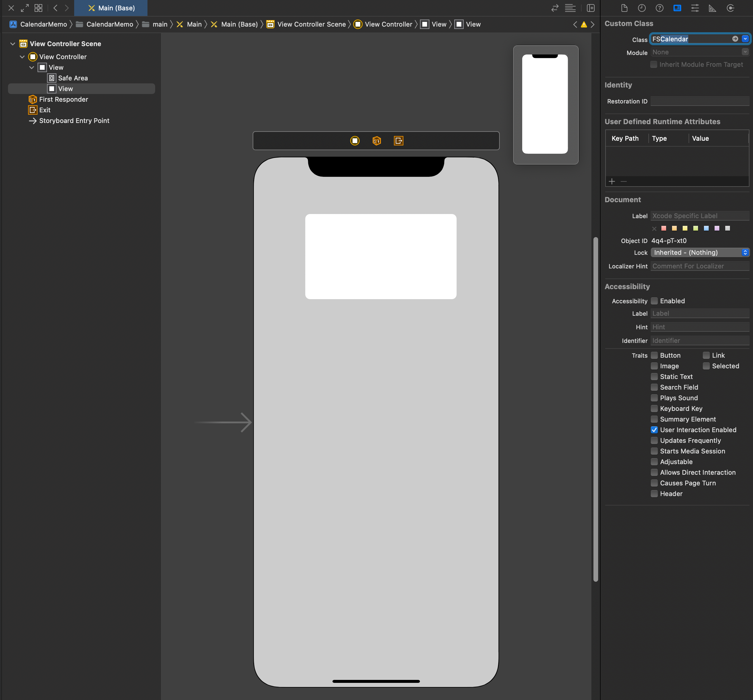Open the History inspector
753x700 pixels.
pyautogui.click(x=642, y=8)
